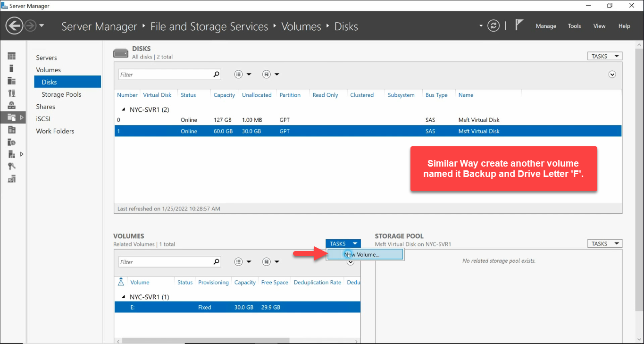Open the navigation history dropdown beside Forward
This screenshot has height=344, width=644.
pos(42,25)
